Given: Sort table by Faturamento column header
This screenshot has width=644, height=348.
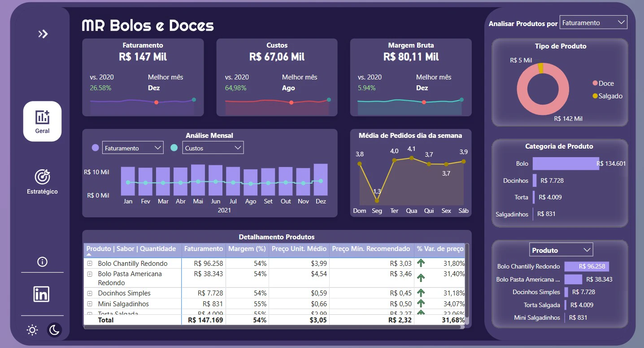Looking at the screenshot, I should pyautogui.click(x=204, y=249).
